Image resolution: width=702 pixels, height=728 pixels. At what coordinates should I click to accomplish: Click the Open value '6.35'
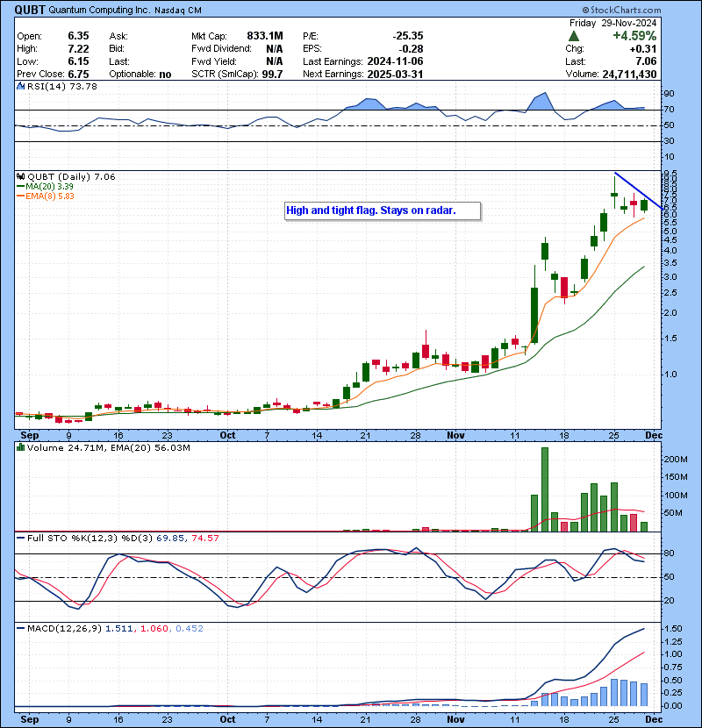click(x=78, y=36)
